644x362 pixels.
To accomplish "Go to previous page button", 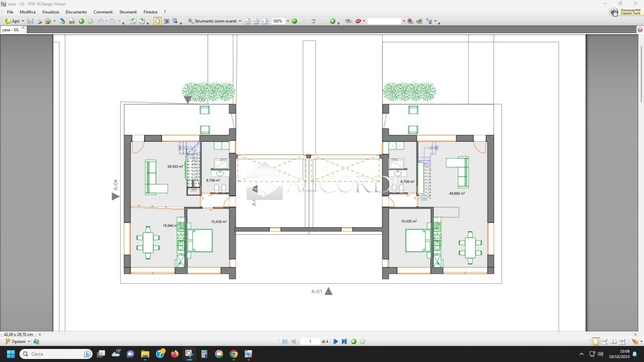I will point(293,341).
